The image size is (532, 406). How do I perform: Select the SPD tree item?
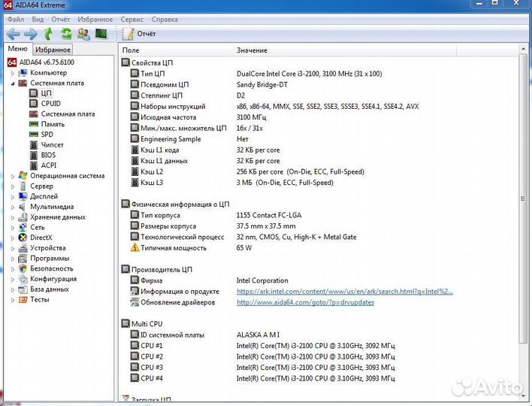tap(41, 135)
